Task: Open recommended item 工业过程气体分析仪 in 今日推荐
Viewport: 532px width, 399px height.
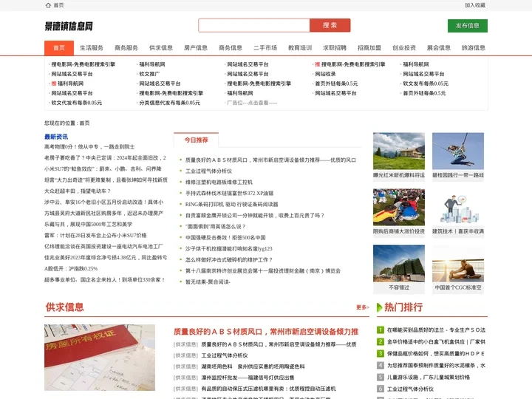Action: pos(208,171)
